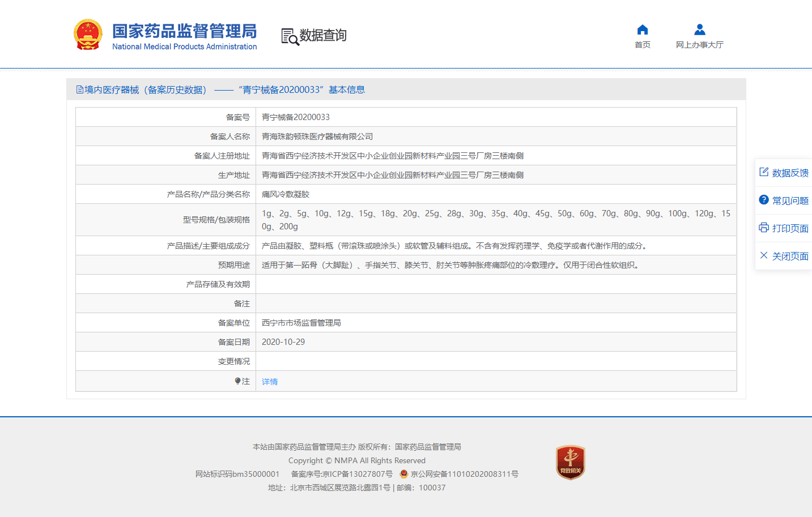The width and height of the screenshot is (812, 517).
Task: Click the 关闭页面 X icon
Action: point(764,255)
